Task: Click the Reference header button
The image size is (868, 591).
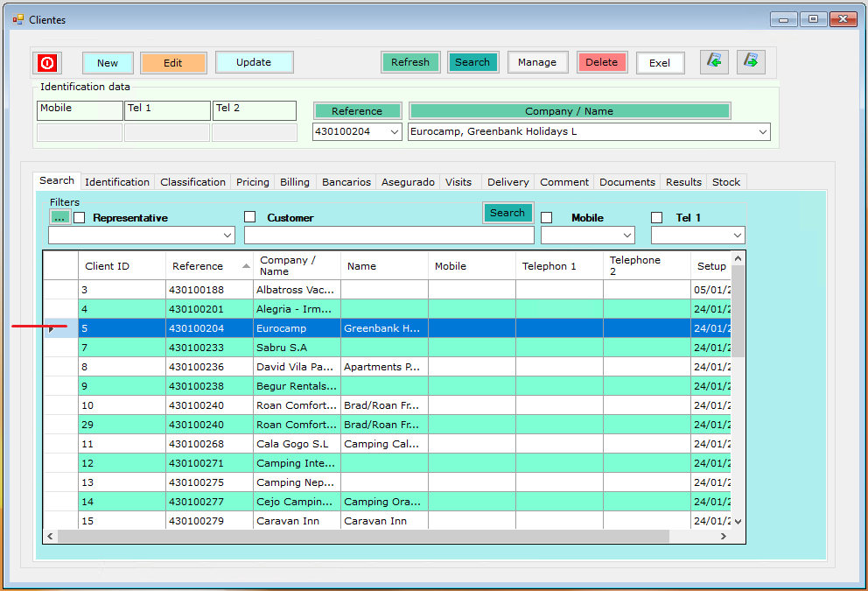Action: coord(357,111)
